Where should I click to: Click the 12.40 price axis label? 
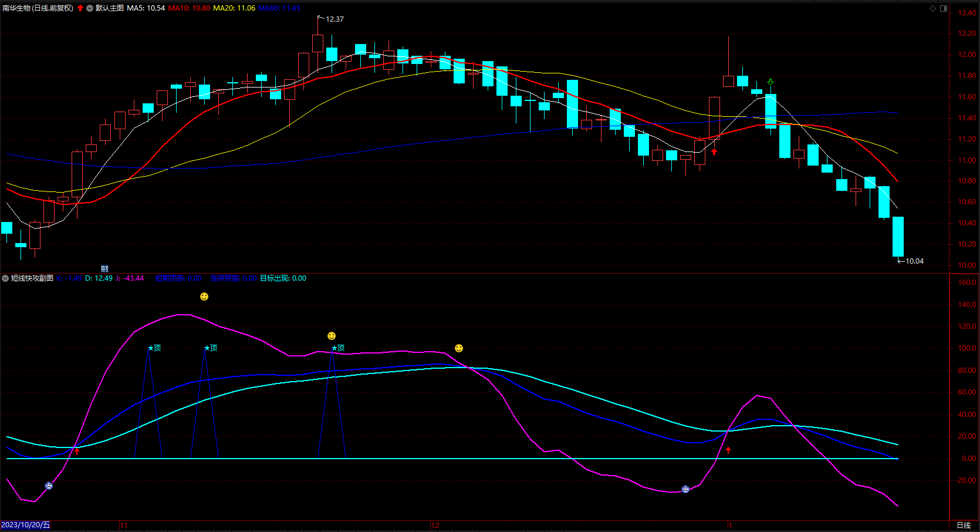coord(967,13)
